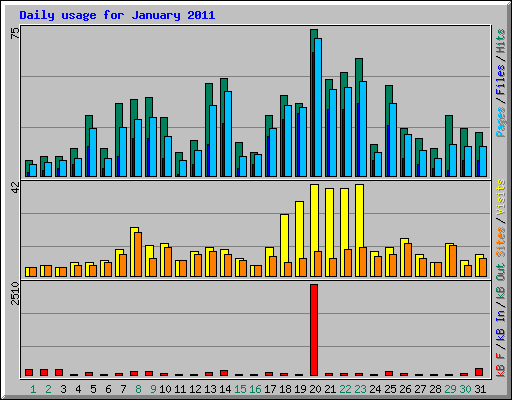Click day label '24' on the x-axis
Viewport: 512px width, 400px height.
[x=375, y=389]
